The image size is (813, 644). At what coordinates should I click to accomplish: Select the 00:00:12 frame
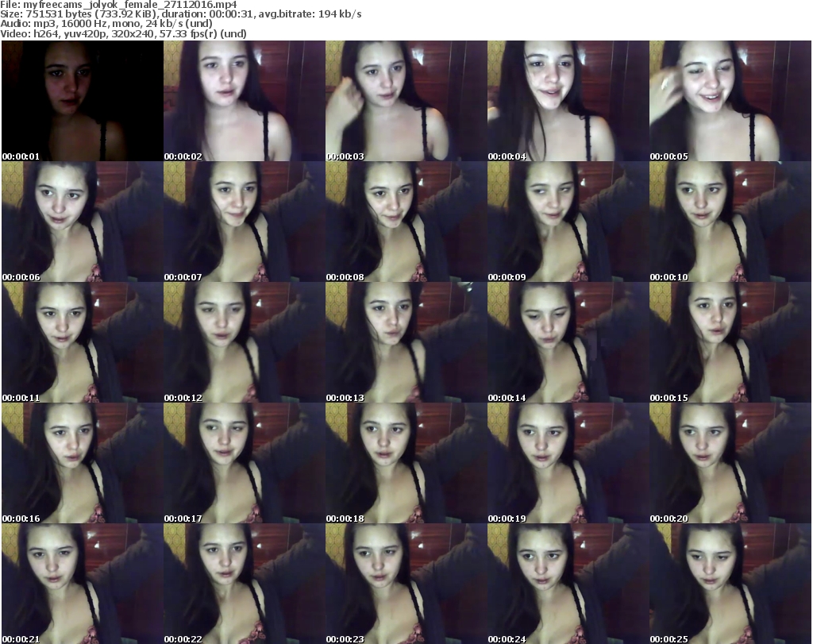245,343
